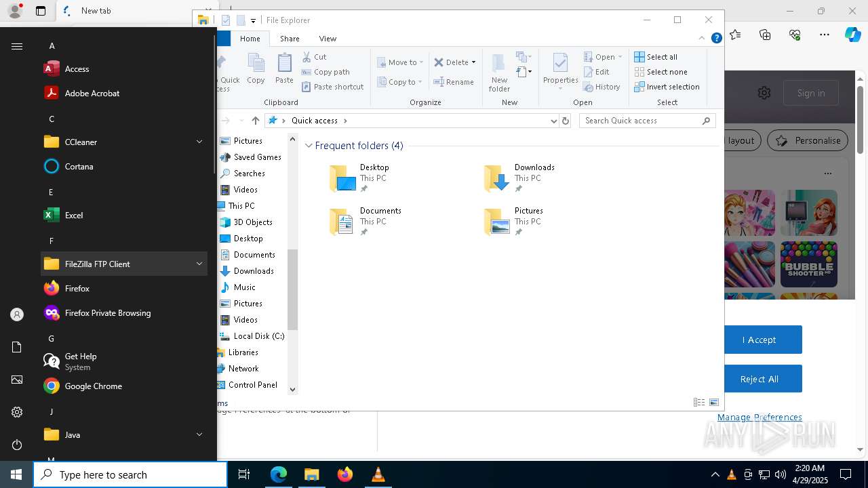Switch to Details view layout icon
868x488 pixels.
[699, 403]
